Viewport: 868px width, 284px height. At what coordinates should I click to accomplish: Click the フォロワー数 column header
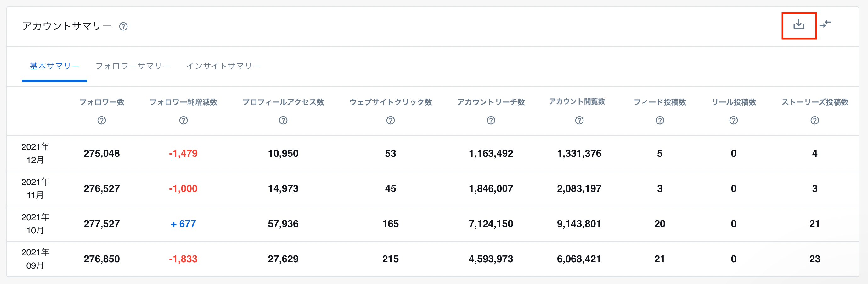click(102, 102)
